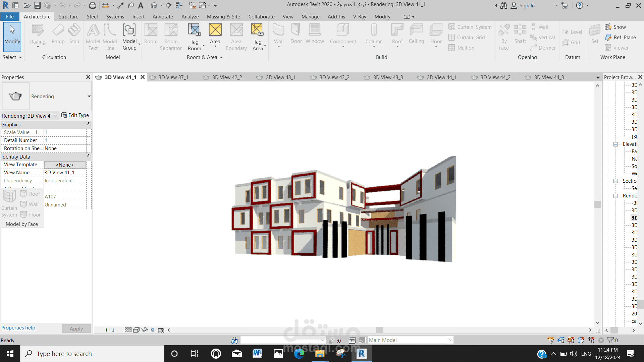Toggle the Select Links status bar option
The image size is (644, 362).
(551, 340)
